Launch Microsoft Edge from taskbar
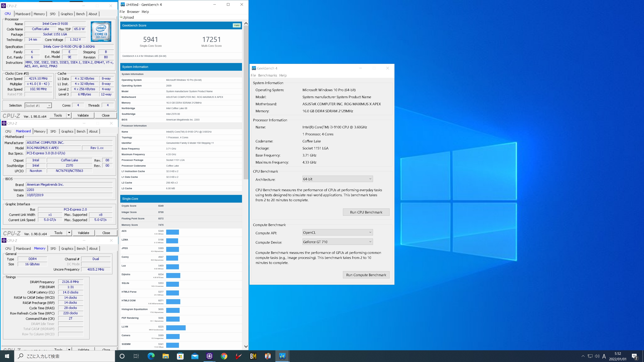This screenshot has height=362, width=644. coord(151,356)
